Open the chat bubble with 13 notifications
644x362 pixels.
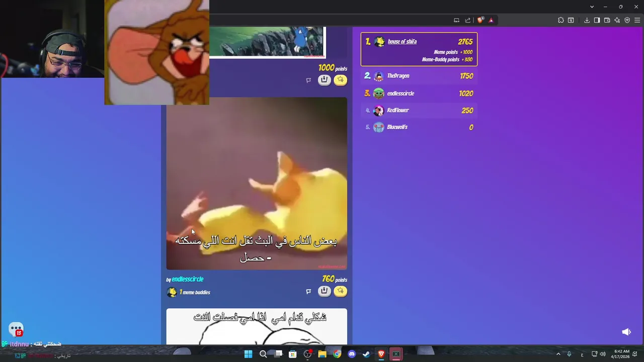pos(16,330)
